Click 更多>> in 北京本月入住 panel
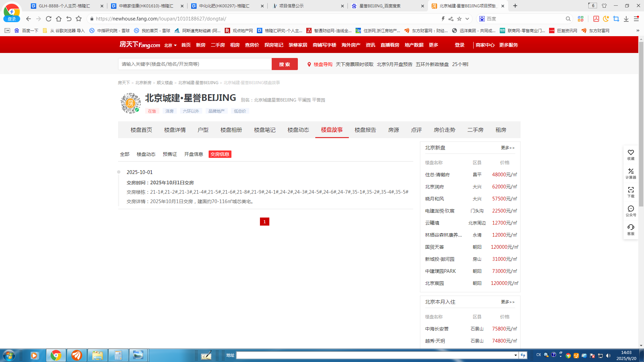Image resolution: width=644 pixels, height=362 pixels. coord(508,302)
